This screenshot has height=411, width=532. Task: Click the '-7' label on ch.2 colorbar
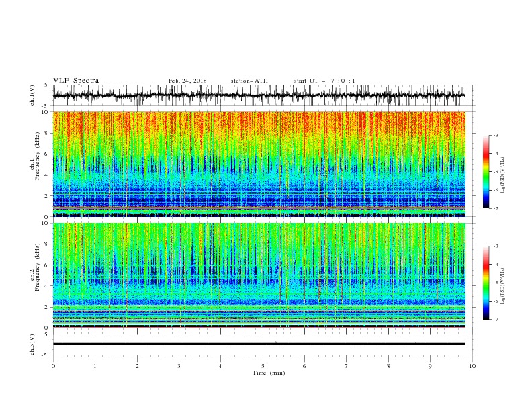click(496, 320)
